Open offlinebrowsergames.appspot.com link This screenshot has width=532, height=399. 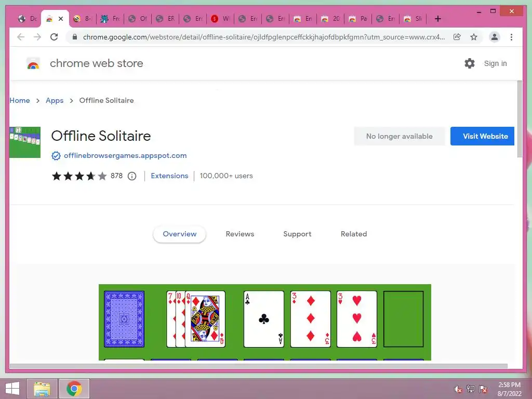(125, 156)
